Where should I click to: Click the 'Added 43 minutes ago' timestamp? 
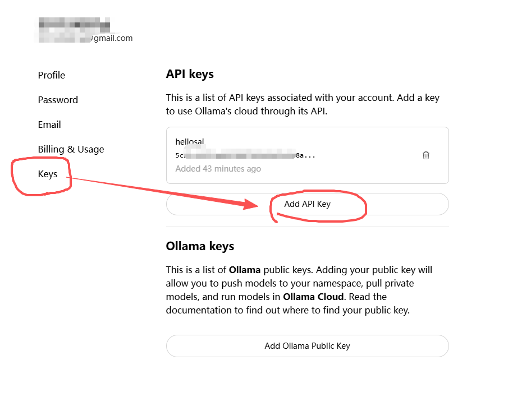[218, 169]
